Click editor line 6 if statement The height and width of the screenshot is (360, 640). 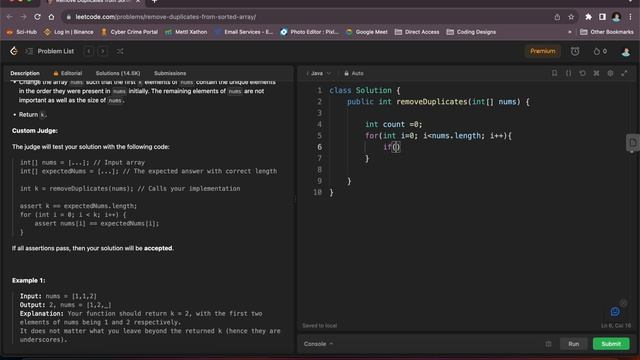(x=391, y=147)
